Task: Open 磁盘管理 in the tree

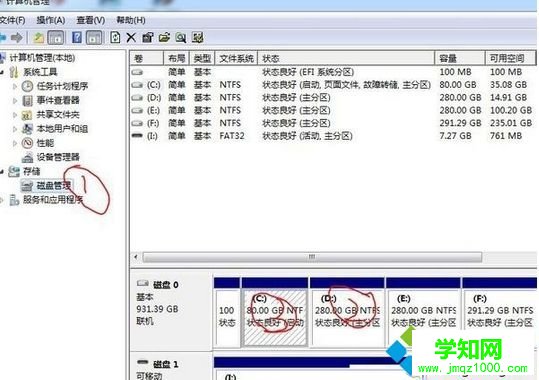Action: point(54,186)
